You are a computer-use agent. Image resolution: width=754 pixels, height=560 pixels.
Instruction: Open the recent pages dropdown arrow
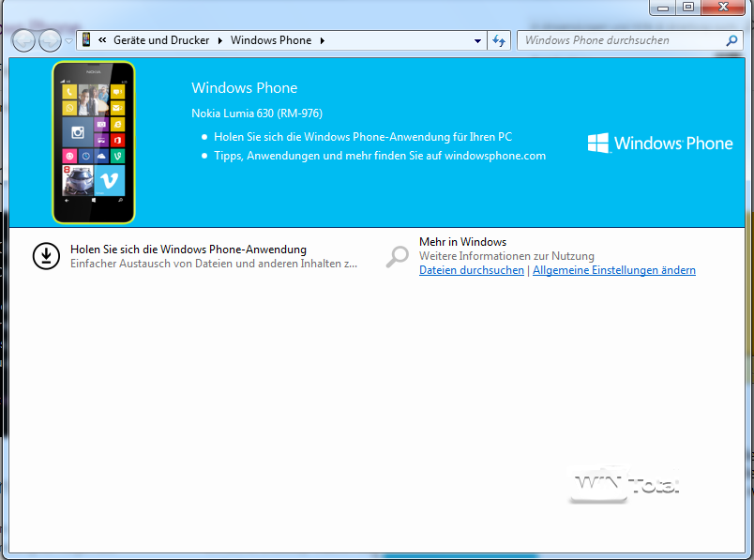point(68,41)
